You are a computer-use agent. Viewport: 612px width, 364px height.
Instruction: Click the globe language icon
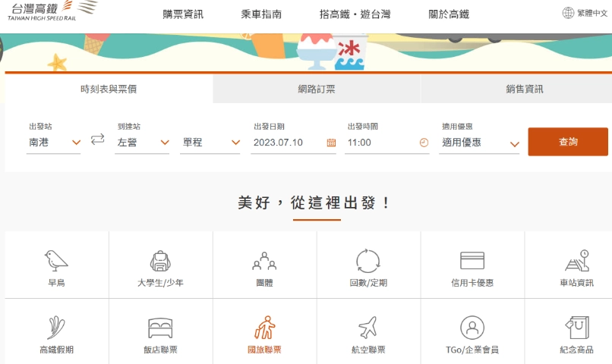click(568, 13)
